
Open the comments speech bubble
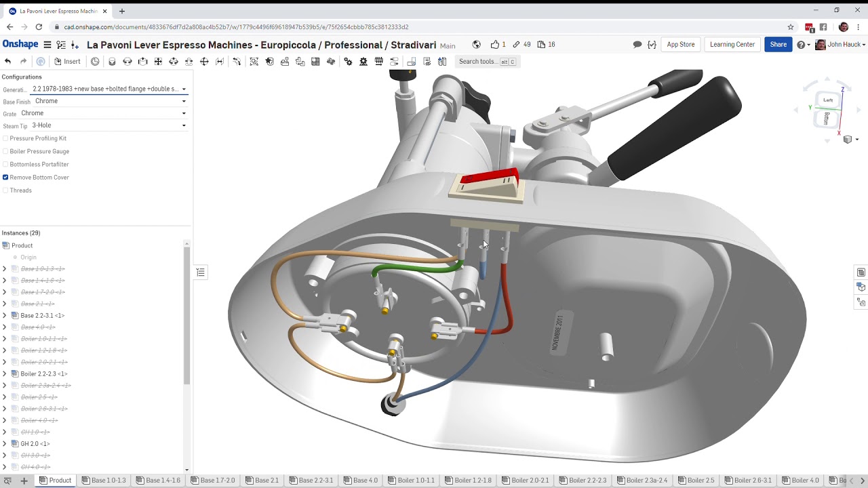(x=637, y=45)
